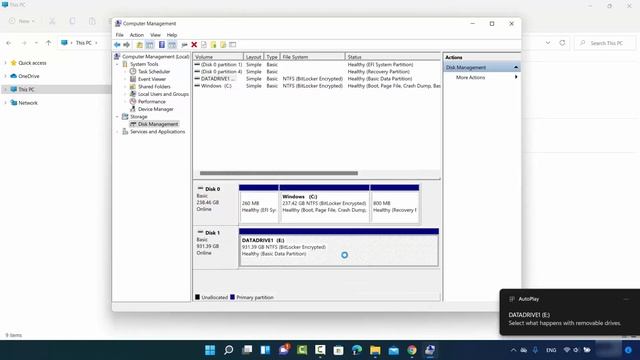This screenshot has height=360, width=640.
Task: Click More Actions in Actions pane
Action: [471, 77]
